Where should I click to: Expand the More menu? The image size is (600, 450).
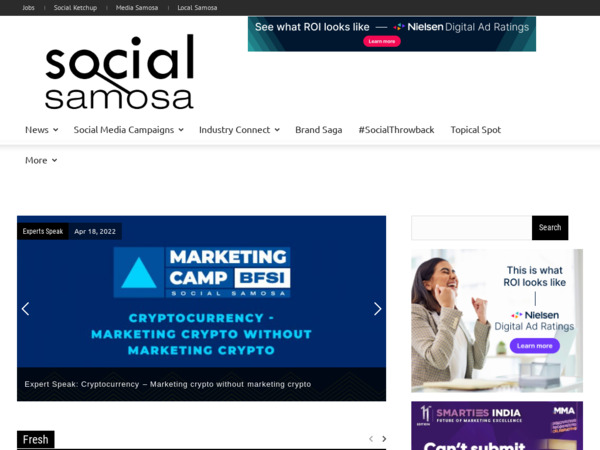[41, 160]
